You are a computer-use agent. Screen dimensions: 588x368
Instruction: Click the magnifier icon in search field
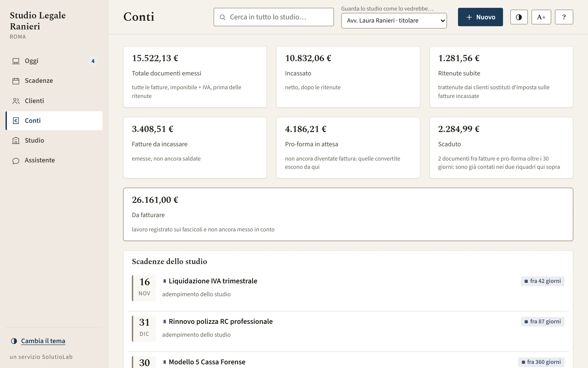[222, 17]
